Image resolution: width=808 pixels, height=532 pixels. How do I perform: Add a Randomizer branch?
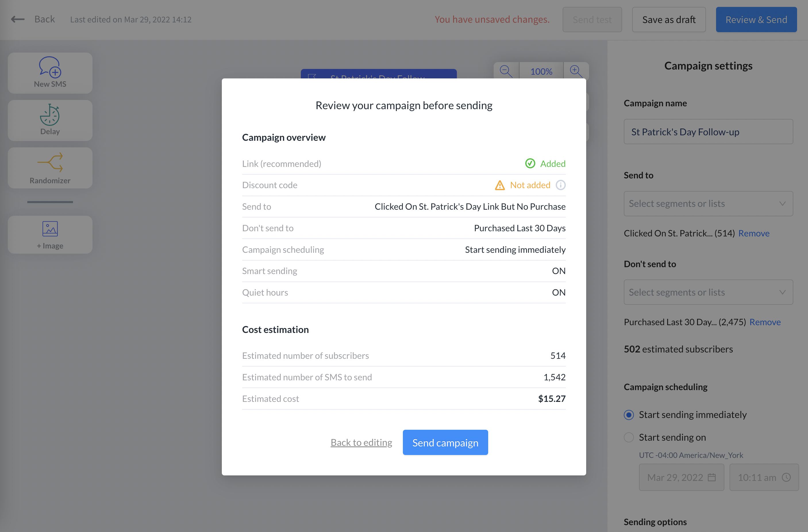(x=50, y=168)
